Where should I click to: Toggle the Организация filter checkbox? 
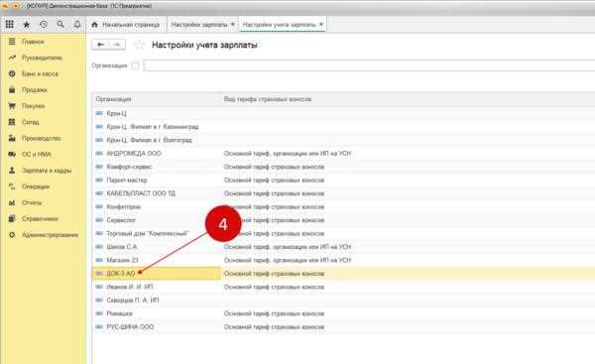(x=135, y=65)
